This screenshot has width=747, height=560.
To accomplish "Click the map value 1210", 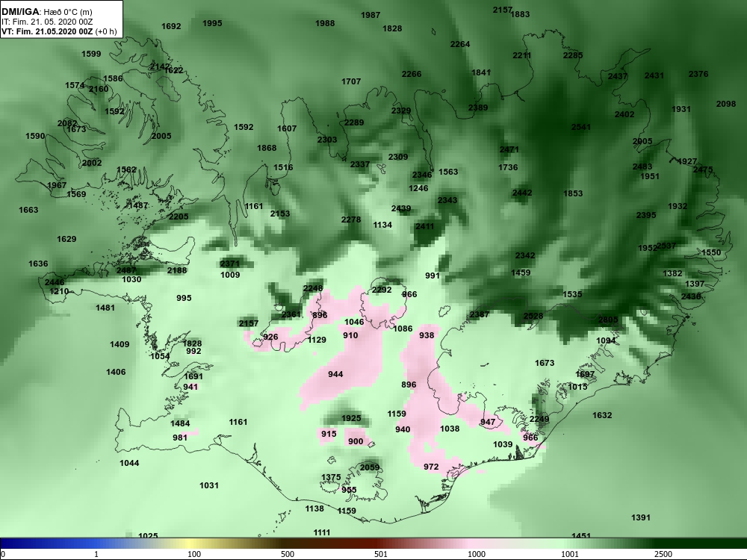I will click(x=59, y=291).
